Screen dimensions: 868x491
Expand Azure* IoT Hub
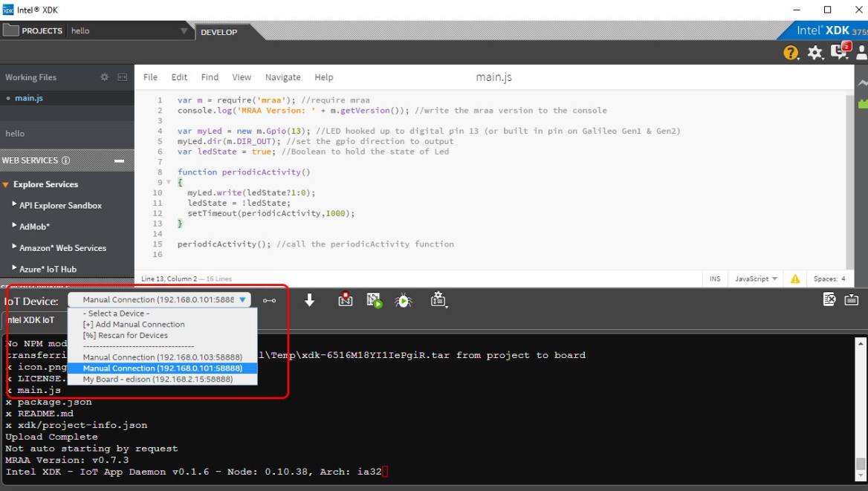(x=14, y=267)
